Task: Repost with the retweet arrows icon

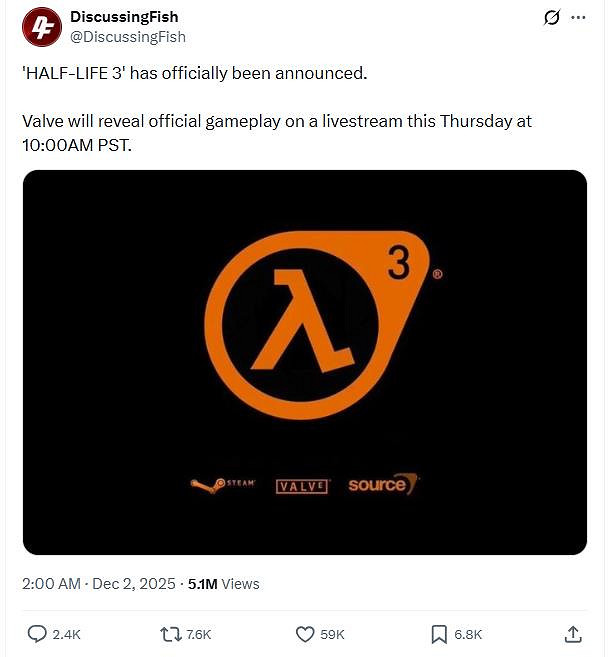Action: [171, 634]
